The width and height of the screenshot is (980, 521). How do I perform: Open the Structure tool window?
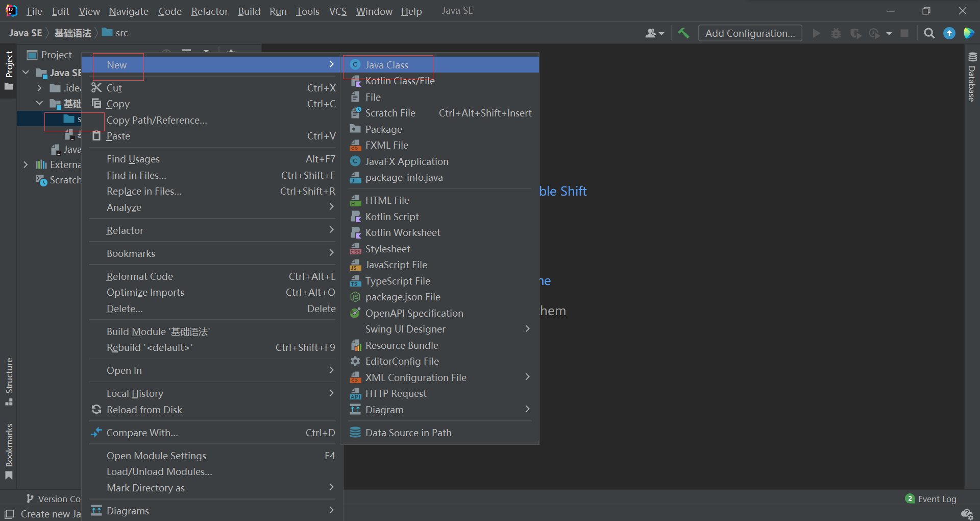9,382
